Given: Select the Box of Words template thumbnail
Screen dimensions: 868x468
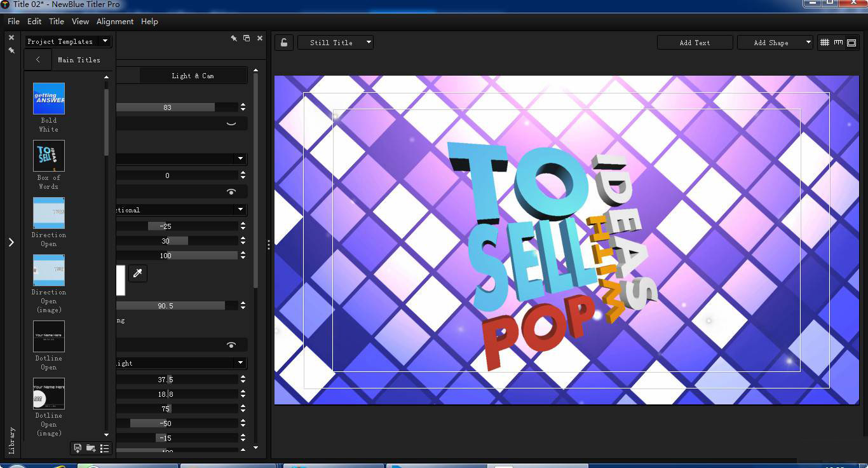Looking at the screenshot, I should point(49,156).
